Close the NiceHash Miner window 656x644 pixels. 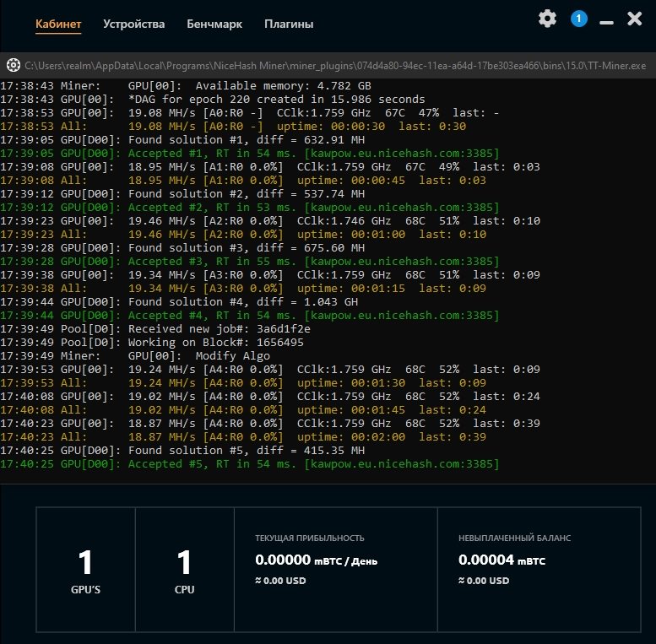pyautogui.click(x=635, y=19)
